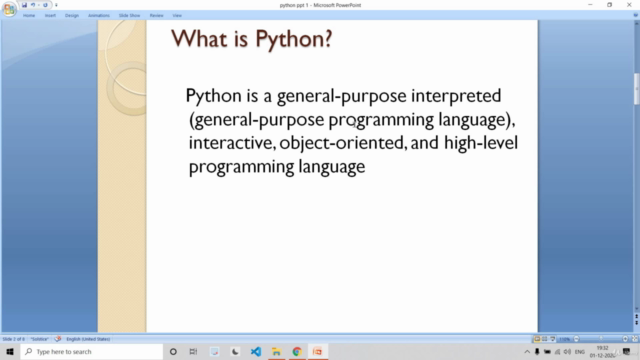Open the View ribbon tab
This screenshot has width=640, height=360.
pyautogui.click(x=177, y=16)
